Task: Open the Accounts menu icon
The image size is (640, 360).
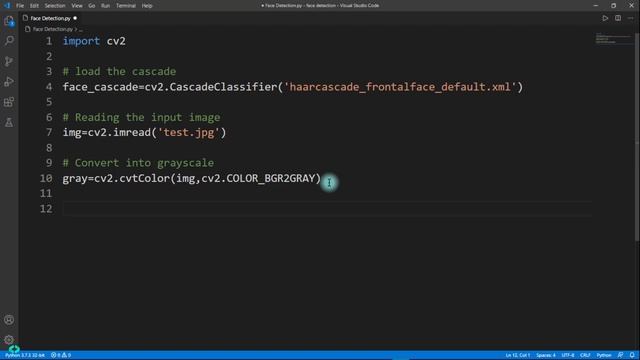Action: [x=9, y=320]
